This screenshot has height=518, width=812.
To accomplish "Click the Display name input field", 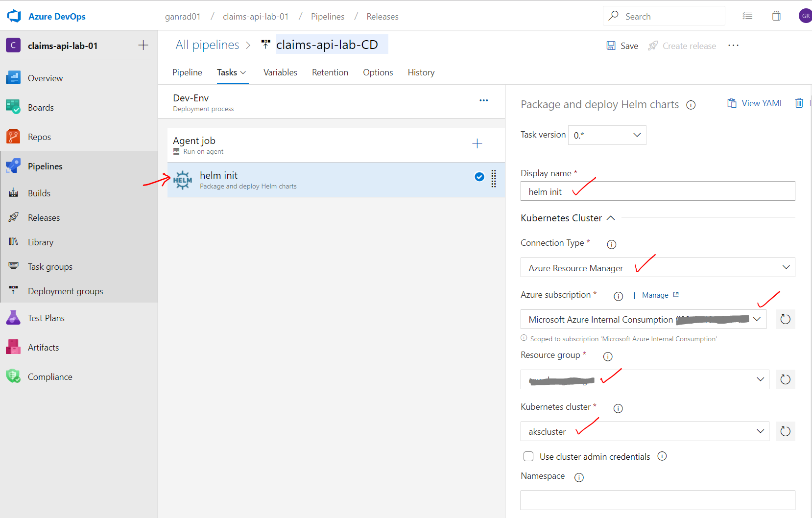I will tap(658, 191).
